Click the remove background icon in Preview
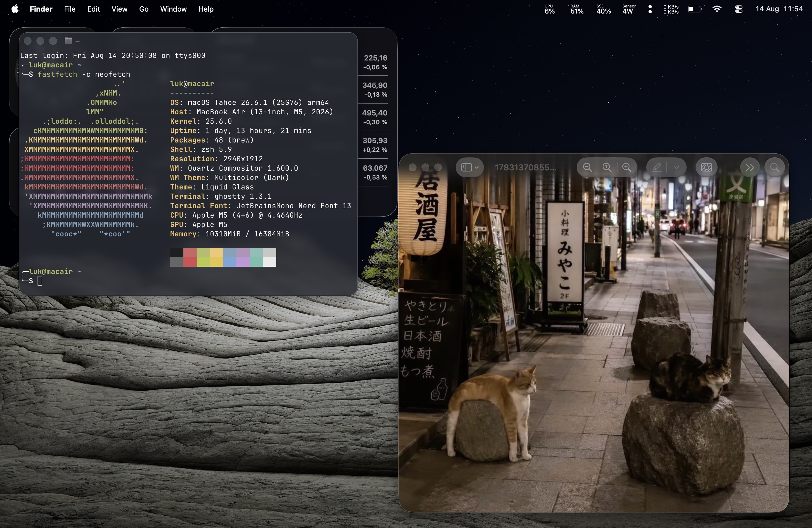 [x=706, y=167]
